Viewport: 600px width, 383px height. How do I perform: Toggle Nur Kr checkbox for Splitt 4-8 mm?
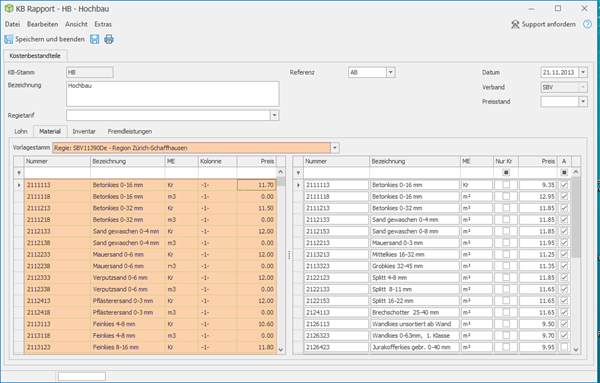pyautogui.click(x=506, y=277)
